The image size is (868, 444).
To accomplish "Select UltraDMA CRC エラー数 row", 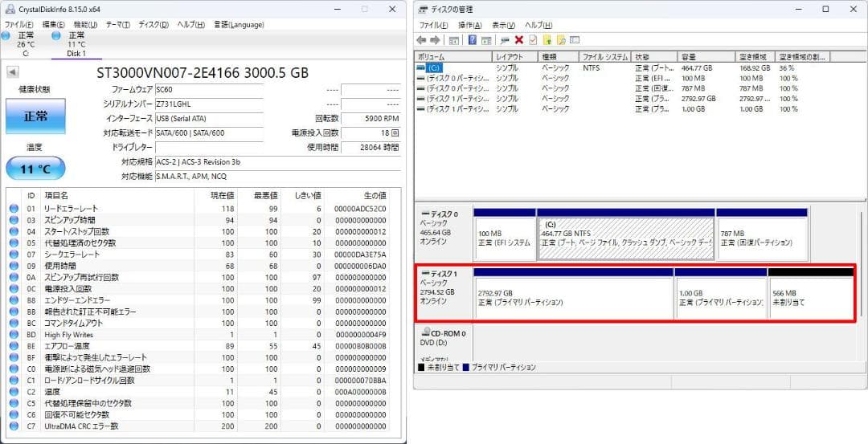I will [x=199, y=426].
